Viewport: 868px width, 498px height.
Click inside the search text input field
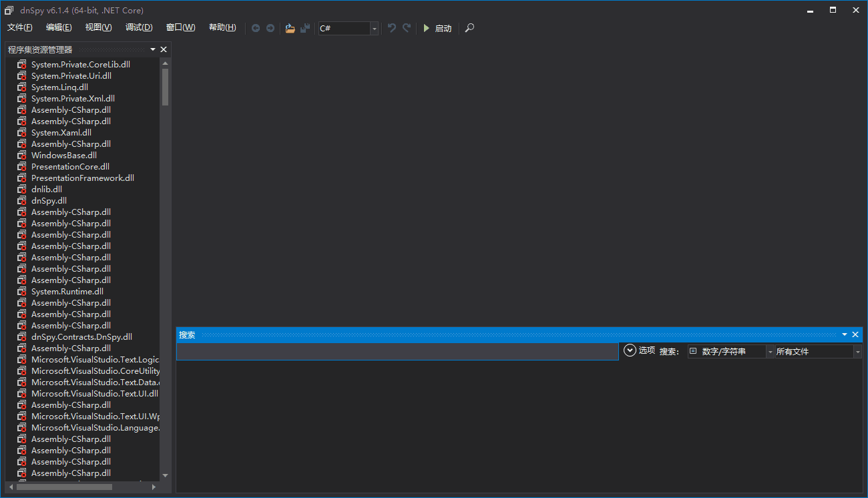click(x=397, y=352)
